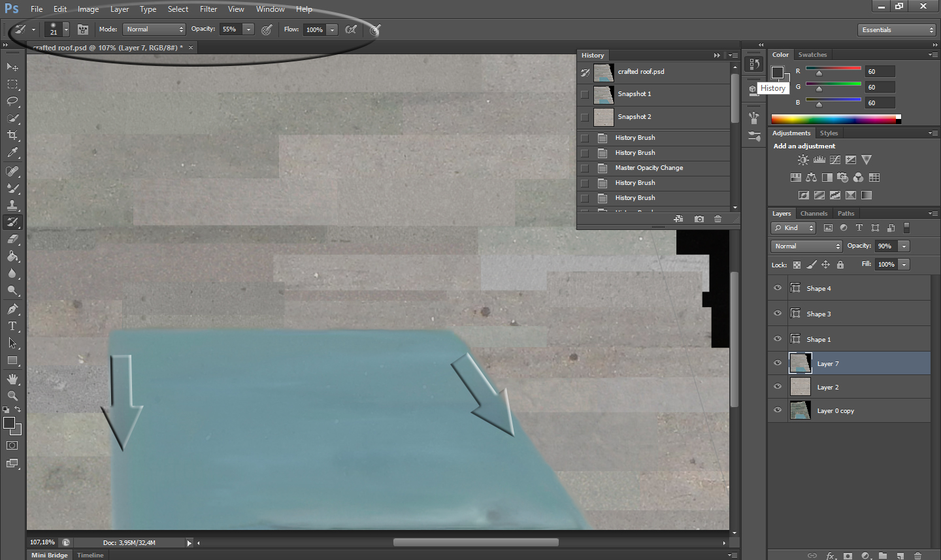Hide the Shape 3 layer
This screenshot has width=941, height=560.
(778, 314)
